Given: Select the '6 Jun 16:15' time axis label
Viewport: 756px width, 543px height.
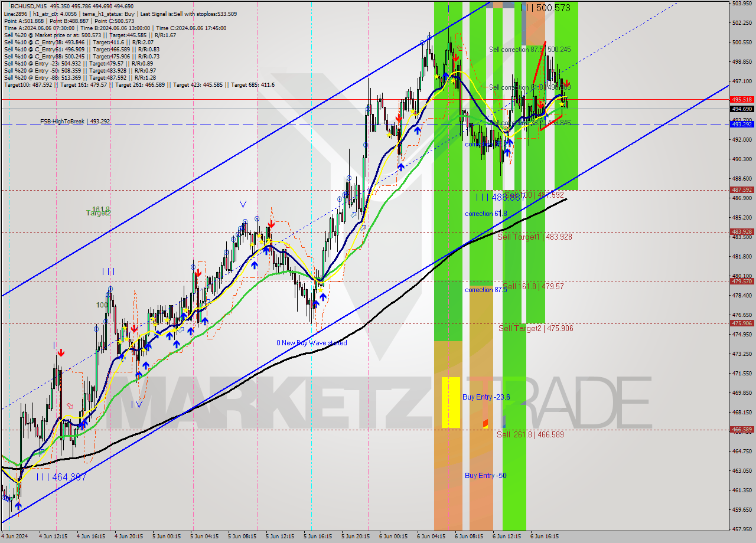Looking at the screenshot, I should click(545, 537).
